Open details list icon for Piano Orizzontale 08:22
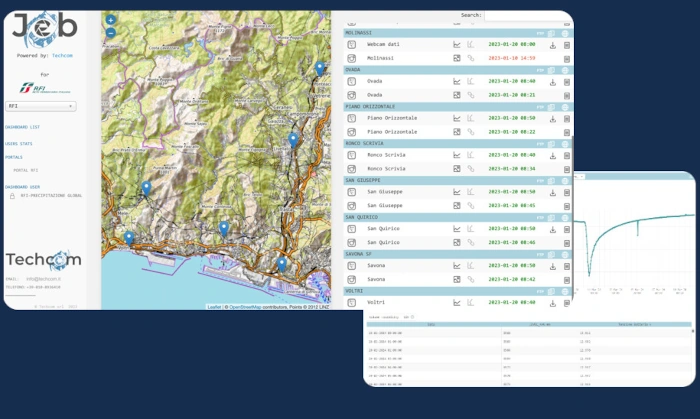Screen dimensions: 700x419 pos(567,133)
